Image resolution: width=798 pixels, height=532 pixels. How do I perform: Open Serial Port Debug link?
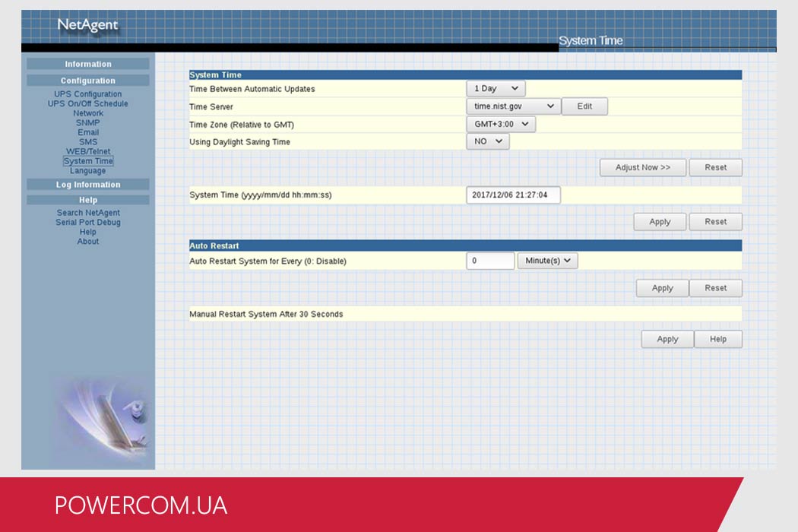tap(88, 223)
